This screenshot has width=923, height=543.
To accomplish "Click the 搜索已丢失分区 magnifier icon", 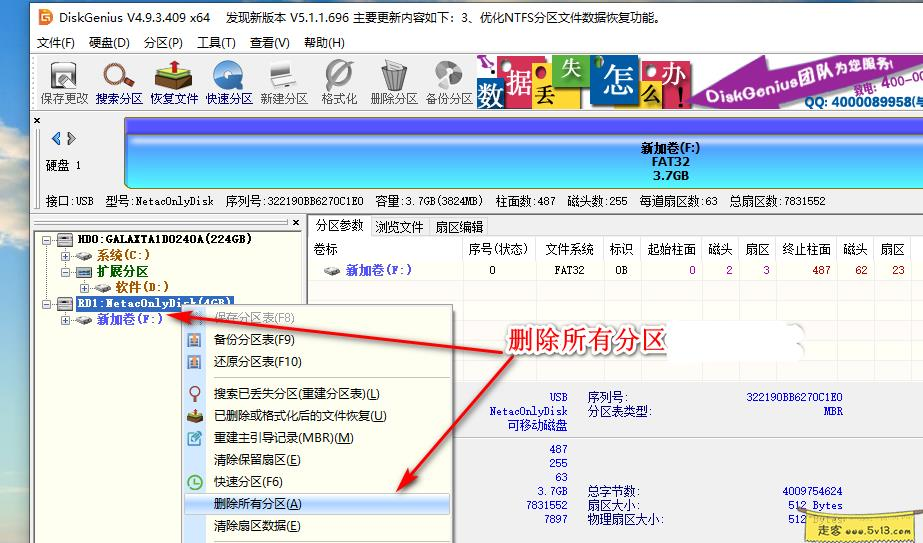I will 194,393.
